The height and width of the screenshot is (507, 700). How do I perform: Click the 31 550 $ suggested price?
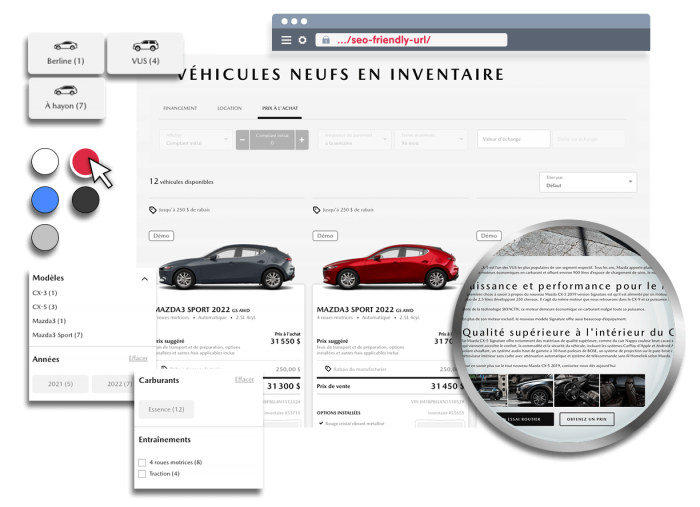click(285, 341)
